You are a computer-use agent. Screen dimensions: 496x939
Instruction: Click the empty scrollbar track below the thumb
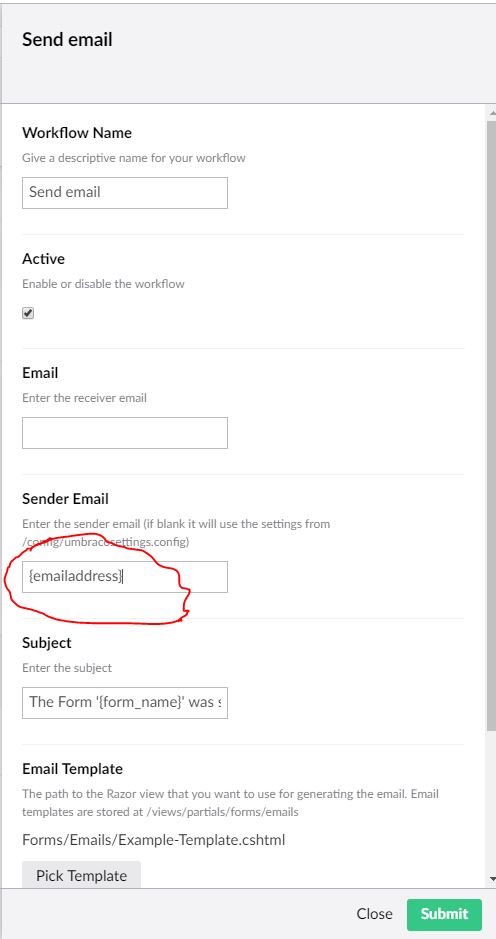491,801
